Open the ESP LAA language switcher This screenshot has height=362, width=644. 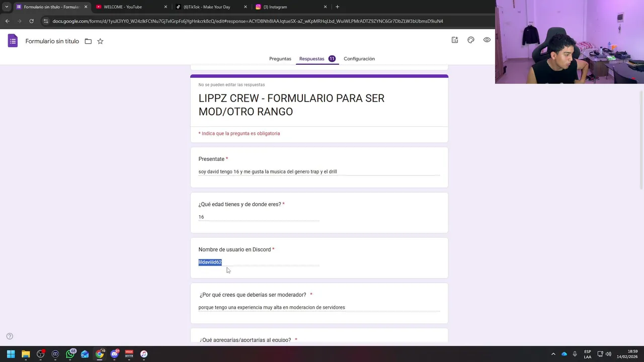(x=588, y=354)
